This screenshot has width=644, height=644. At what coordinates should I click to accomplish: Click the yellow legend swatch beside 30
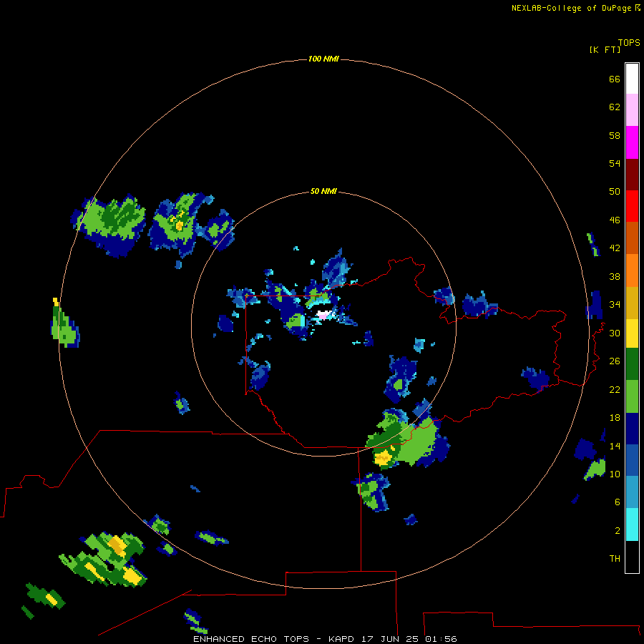tap(632, 333)
